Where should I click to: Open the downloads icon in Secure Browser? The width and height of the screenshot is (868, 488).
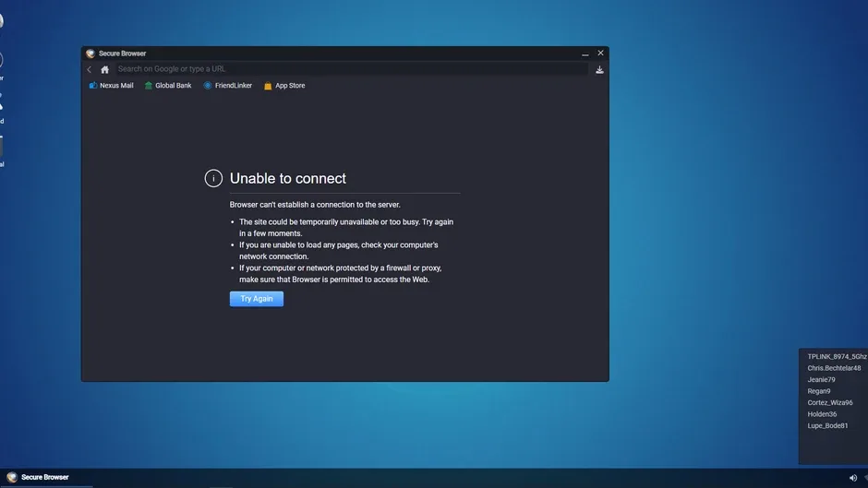(599, 70)
